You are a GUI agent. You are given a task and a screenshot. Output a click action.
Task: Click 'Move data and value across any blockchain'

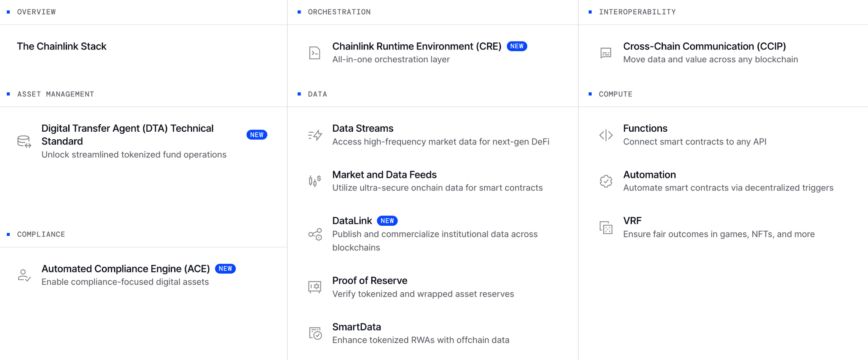click(x=710, y=59)
